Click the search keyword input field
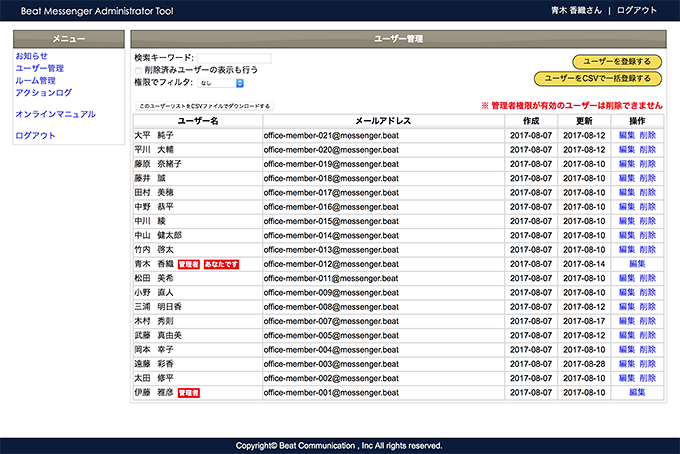680x454 pixels. [x=234, y=58]
